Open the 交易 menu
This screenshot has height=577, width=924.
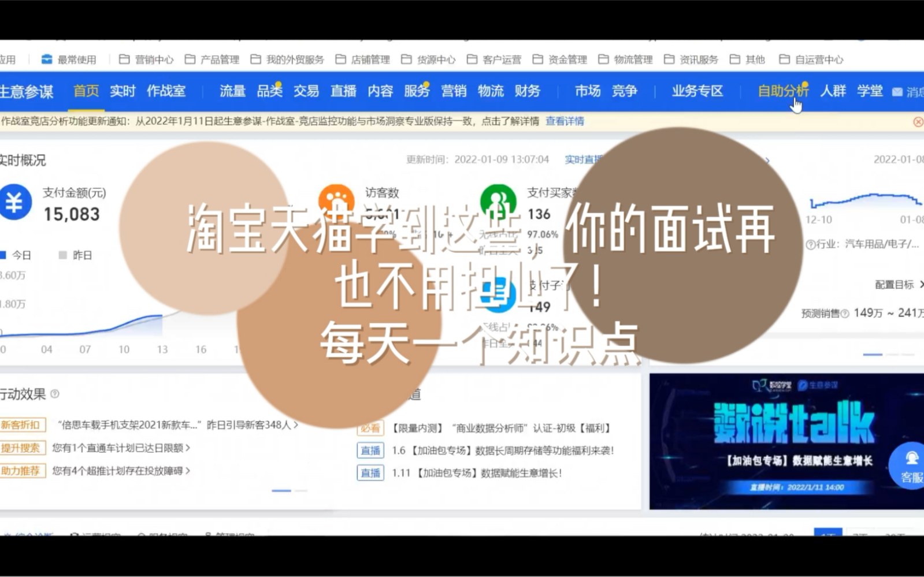click(306, 91)
